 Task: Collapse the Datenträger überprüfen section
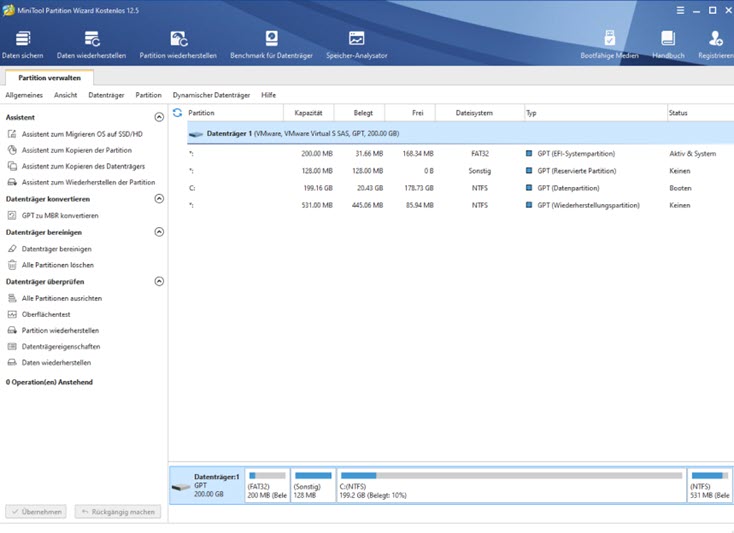pyautogui.click(x=159, y=281)
